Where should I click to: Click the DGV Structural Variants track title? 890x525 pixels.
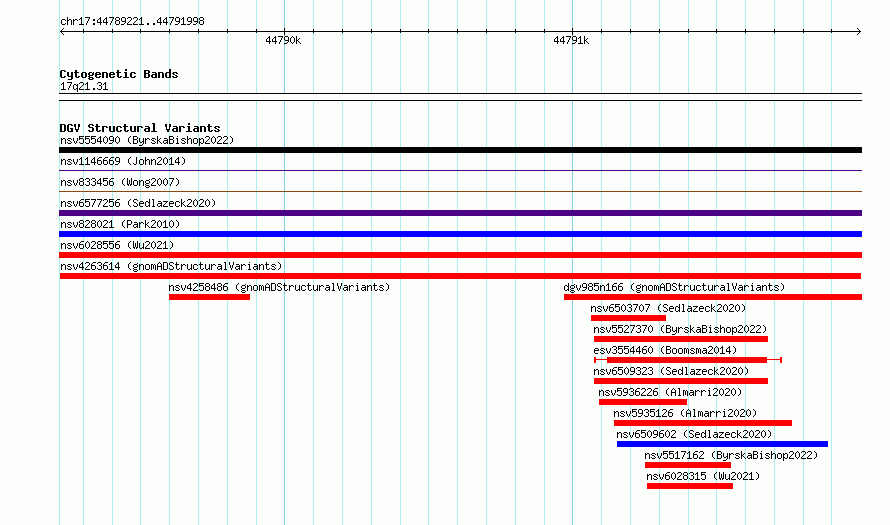(140, 128)
